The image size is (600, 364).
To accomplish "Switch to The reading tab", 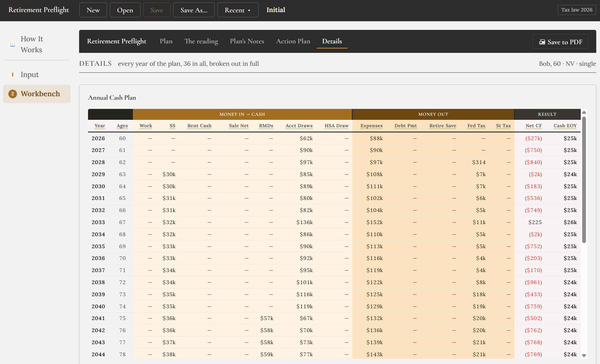I will [201, 41].
